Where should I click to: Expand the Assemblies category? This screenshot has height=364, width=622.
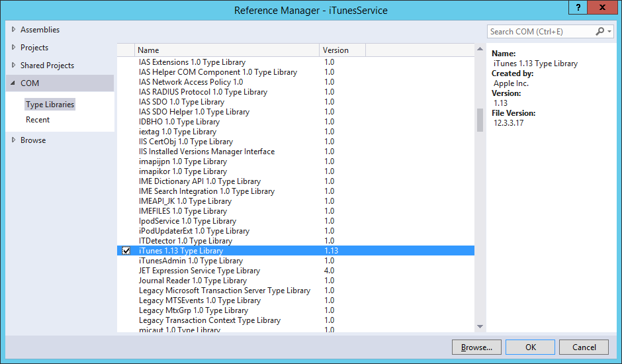pos(14,30)
